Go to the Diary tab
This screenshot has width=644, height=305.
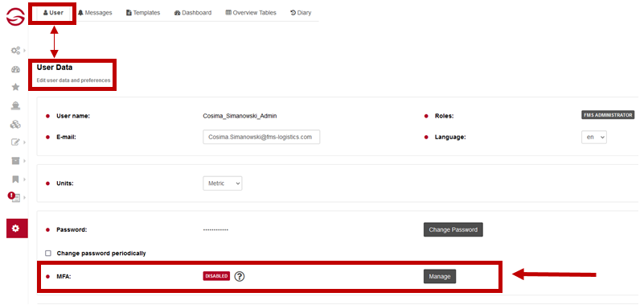click(301, 13)
